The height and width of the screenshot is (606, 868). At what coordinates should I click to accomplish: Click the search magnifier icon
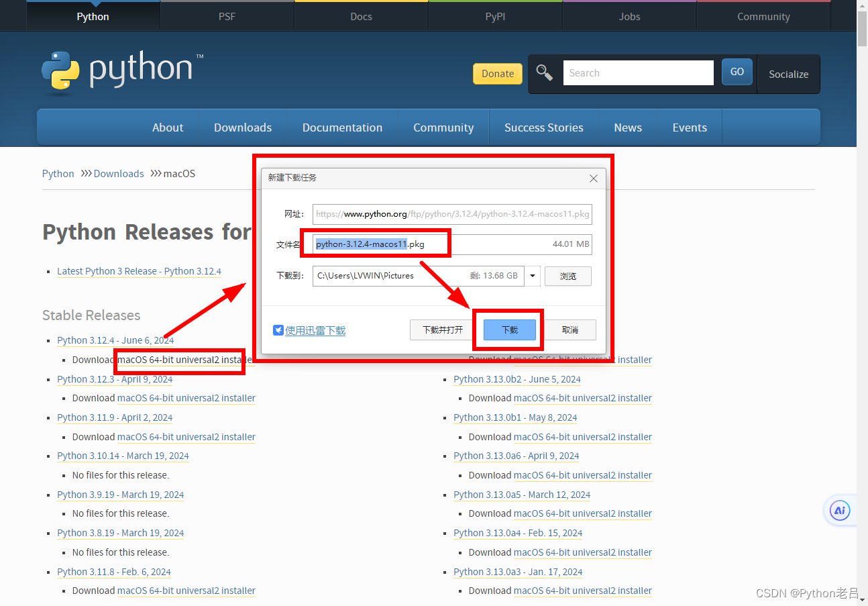coord(545,73)
